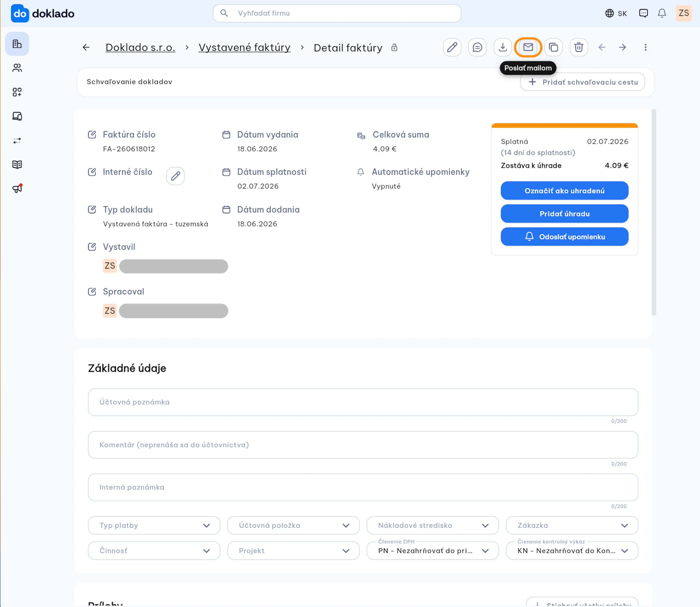Click the ZS badge under Spracoval
The width and height of the screenshot is (700, 607).
(110, 311)
